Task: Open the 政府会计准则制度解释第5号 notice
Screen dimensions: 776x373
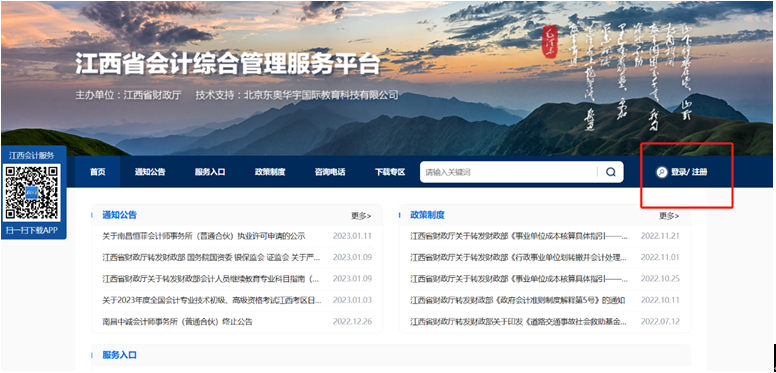Action: [x=518, y=300]
